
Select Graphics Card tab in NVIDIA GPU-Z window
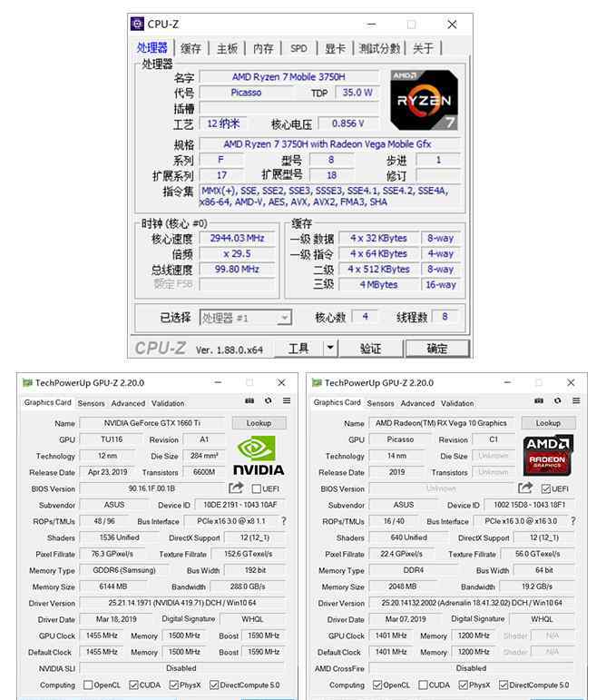pos(48,402)
